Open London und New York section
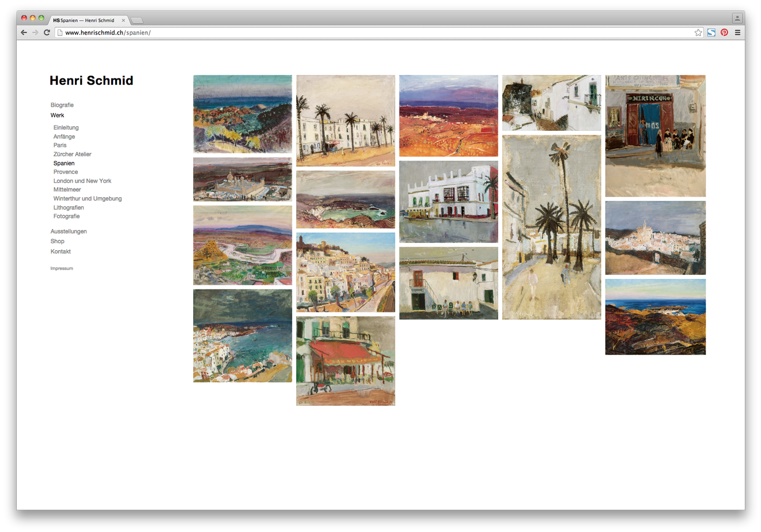This screenshot has width=761, height=532. pos(82,181)
